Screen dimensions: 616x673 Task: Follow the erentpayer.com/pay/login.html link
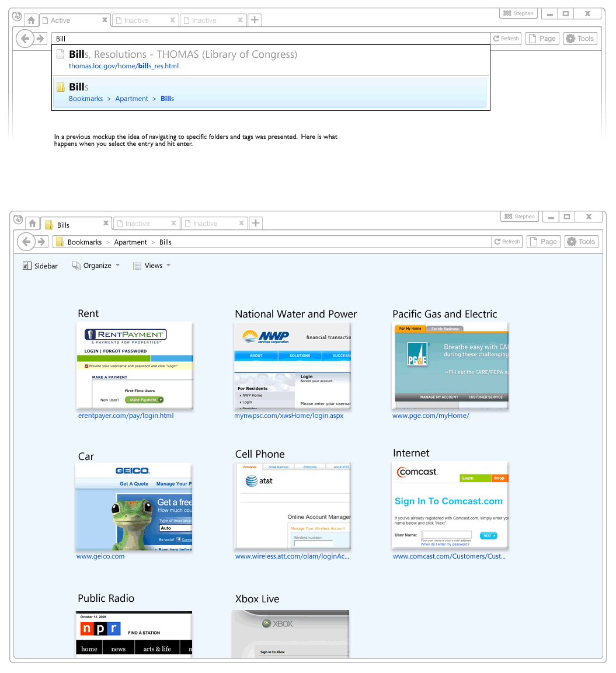click(126, 416)
